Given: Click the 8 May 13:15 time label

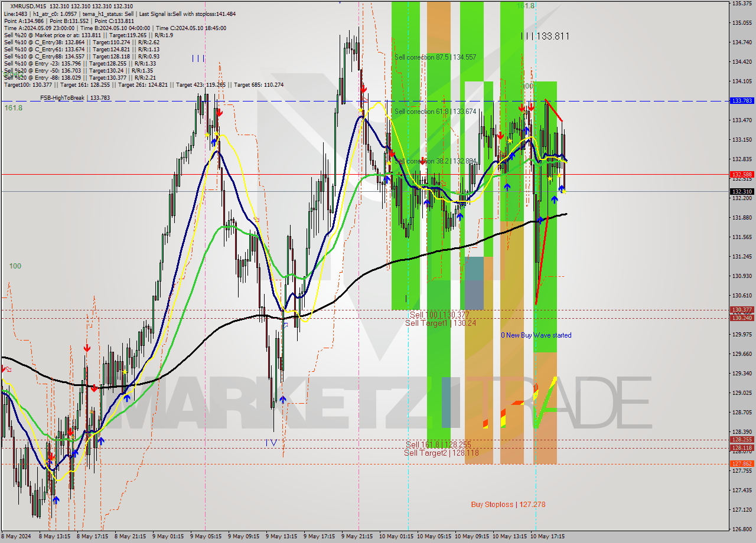Looking at the screenshot, I should pos(54,537).
